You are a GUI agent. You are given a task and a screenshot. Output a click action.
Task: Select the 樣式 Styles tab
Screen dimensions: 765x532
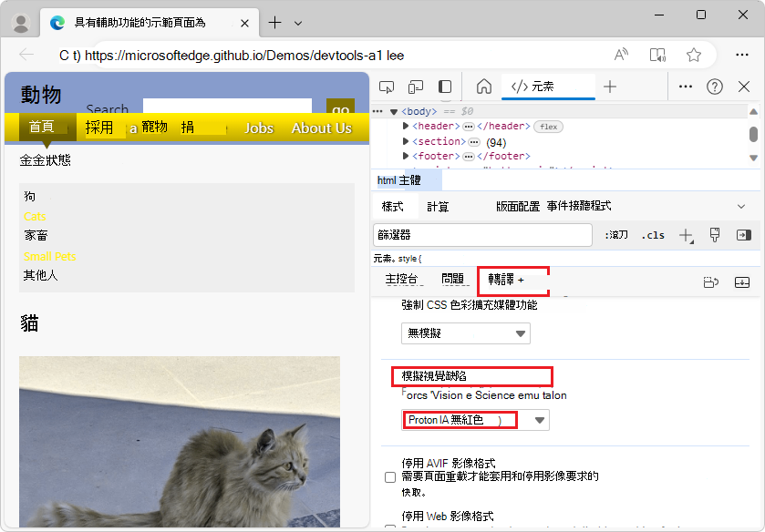pos(393,206)
